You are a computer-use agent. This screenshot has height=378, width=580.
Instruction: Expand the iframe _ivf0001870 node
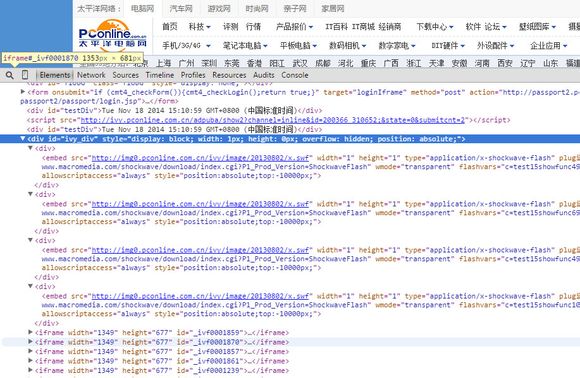31,342
